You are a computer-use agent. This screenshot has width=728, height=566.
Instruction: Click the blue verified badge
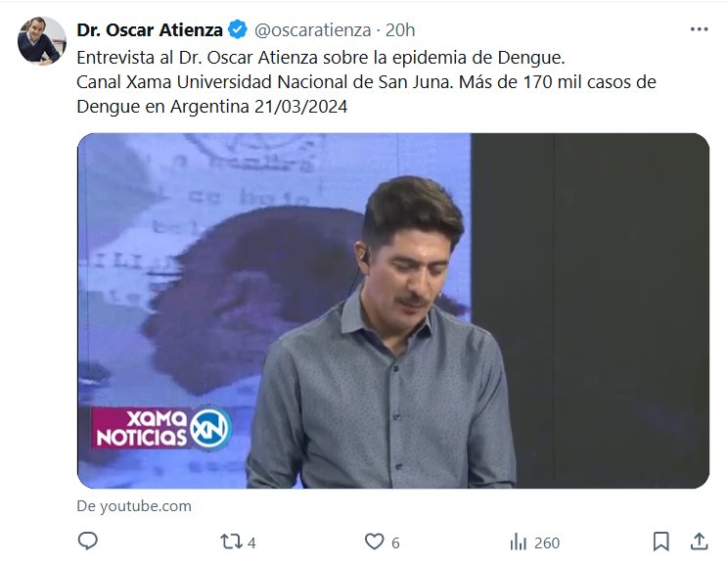point(238,29)
